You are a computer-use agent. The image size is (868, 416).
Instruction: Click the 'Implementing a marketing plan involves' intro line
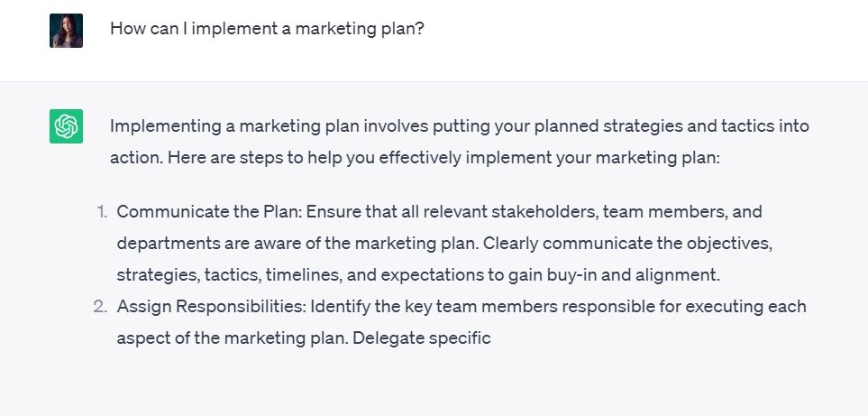(x=270, y=125)
